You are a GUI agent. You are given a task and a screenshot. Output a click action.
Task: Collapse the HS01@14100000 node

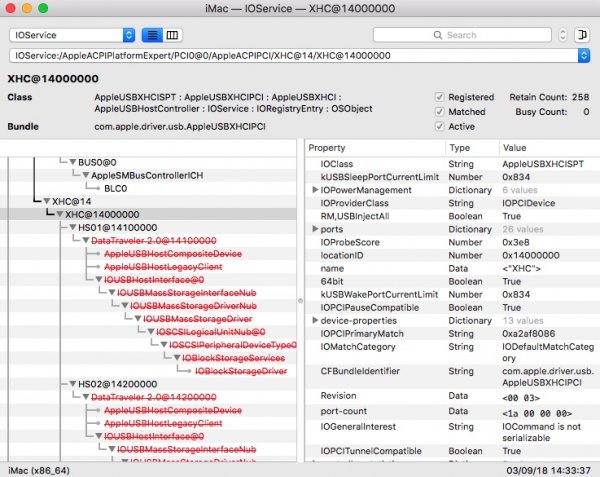pos(73,227)
